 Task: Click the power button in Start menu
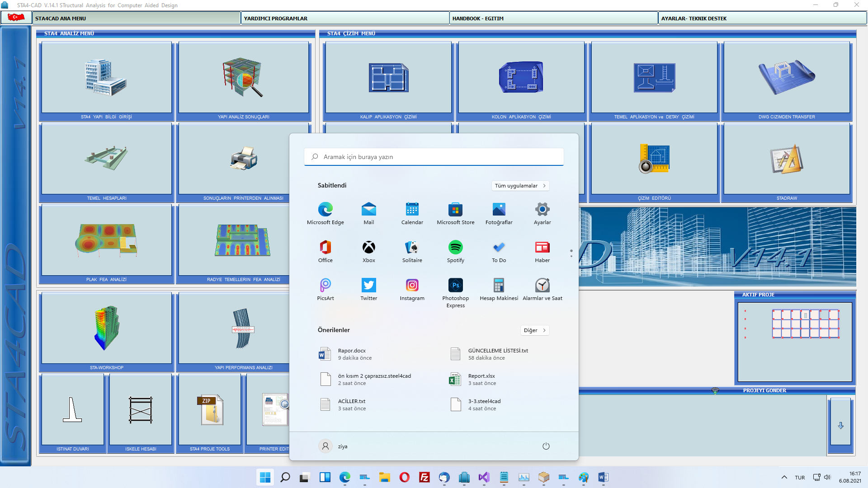[x=546, y=446]
